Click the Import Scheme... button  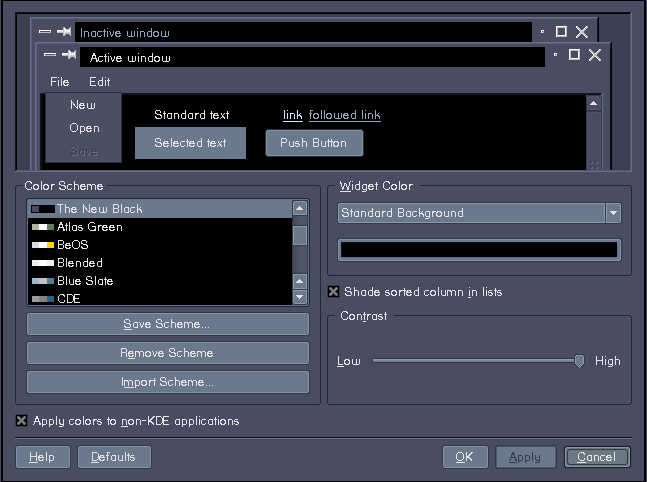[x=168, y=382]
